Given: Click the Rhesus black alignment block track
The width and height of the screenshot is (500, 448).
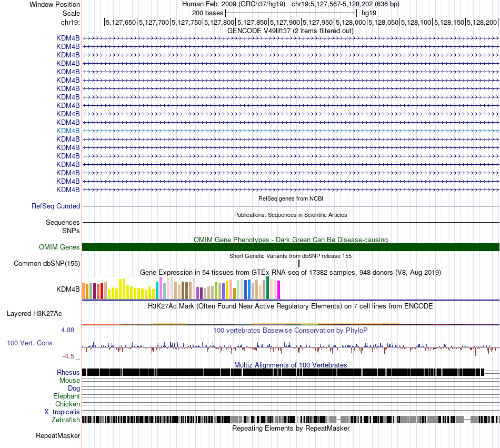Looking at the screenshot, I should coord(283,372).
